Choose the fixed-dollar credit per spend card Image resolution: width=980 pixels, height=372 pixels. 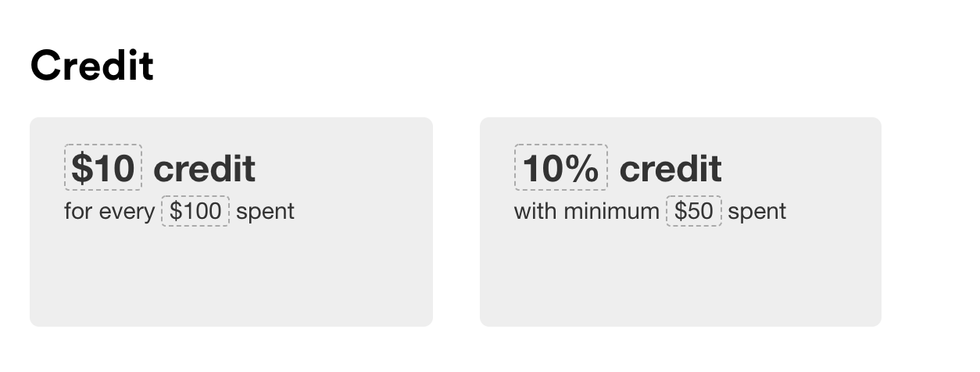pyautogui.click(x=231, y=222)
